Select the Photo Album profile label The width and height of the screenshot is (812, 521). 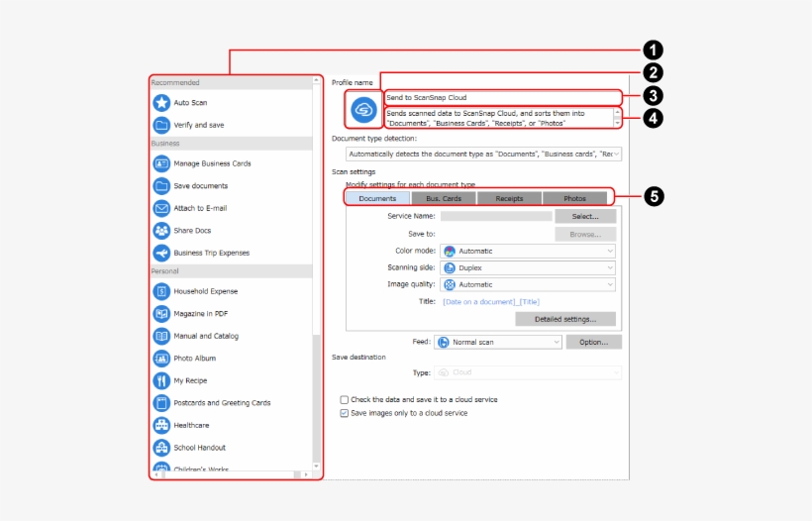[195, 358]
